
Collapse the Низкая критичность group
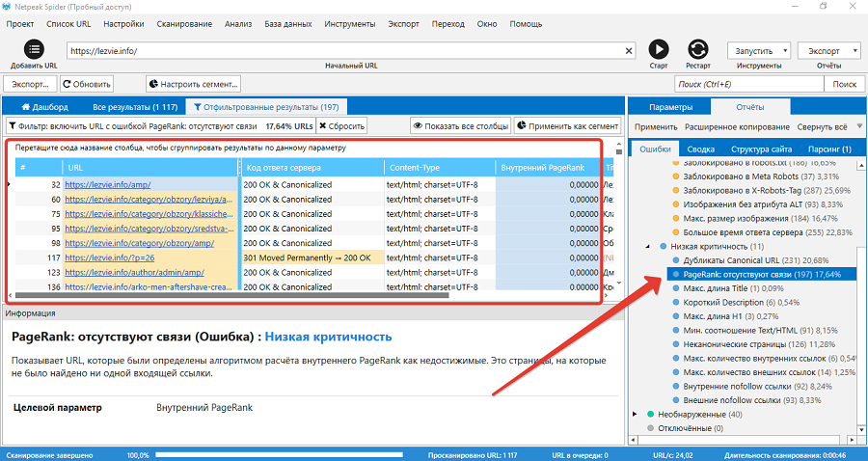647,246
